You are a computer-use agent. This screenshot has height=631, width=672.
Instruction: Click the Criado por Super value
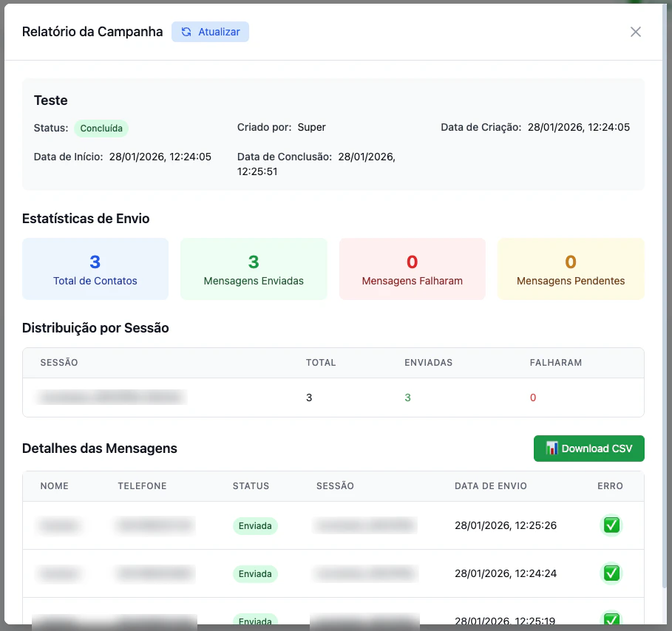pyautogui.click(x=311, y=127)
